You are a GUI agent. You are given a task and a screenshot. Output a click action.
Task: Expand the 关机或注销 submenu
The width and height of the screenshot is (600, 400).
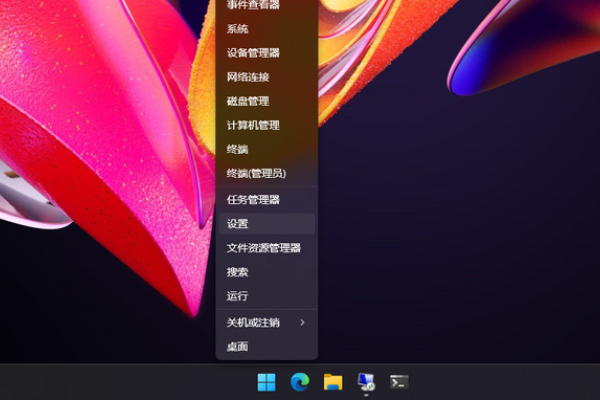coord(267,322)
